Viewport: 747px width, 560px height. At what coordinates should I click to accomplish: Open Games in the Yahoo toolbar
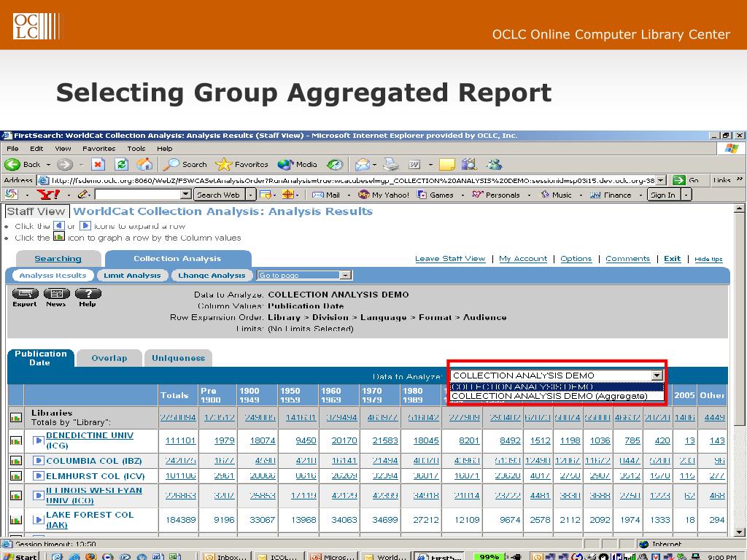[436, 195]
